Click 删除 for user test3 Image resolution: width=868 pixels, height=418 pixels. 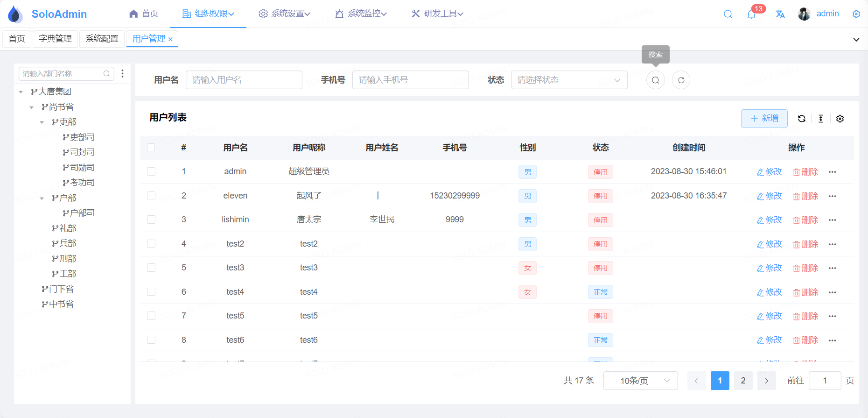click(x=805, y=268)
